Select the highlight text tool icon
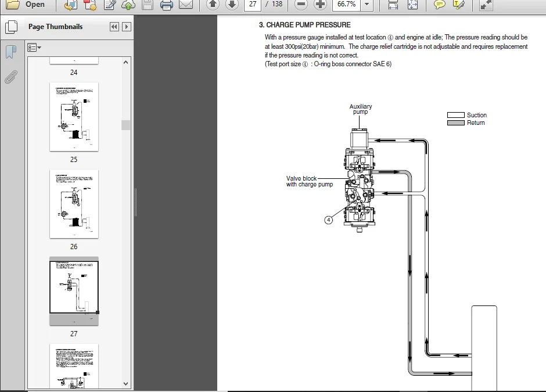The width and height of the screenshot is (546, 392). click(459, 5)
